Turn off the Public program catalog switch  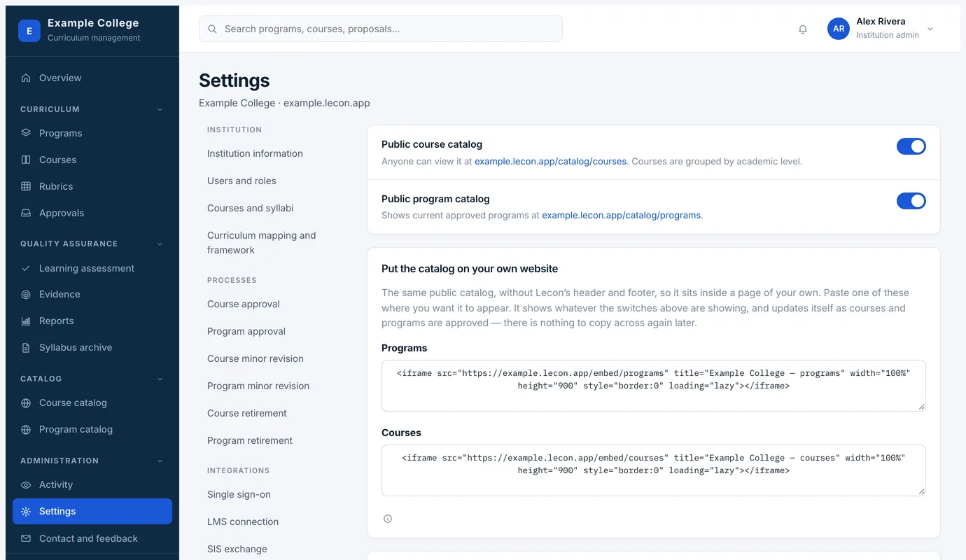click(x=911, y=201)
